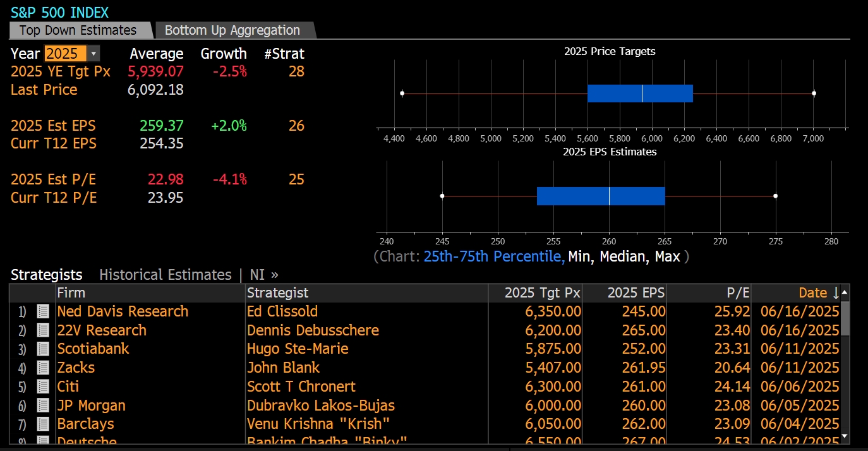Sort by 2025 Tgt Px column
The height and width of the screenshot is (451, 868).
(535, 293)
